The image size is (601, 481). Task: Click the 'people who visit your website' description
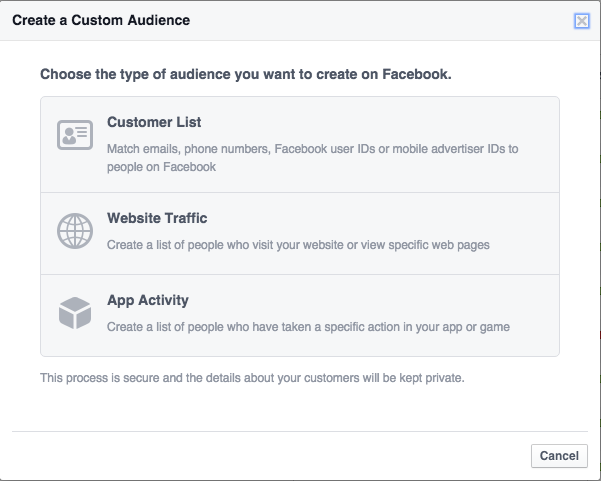click(298, 245)
